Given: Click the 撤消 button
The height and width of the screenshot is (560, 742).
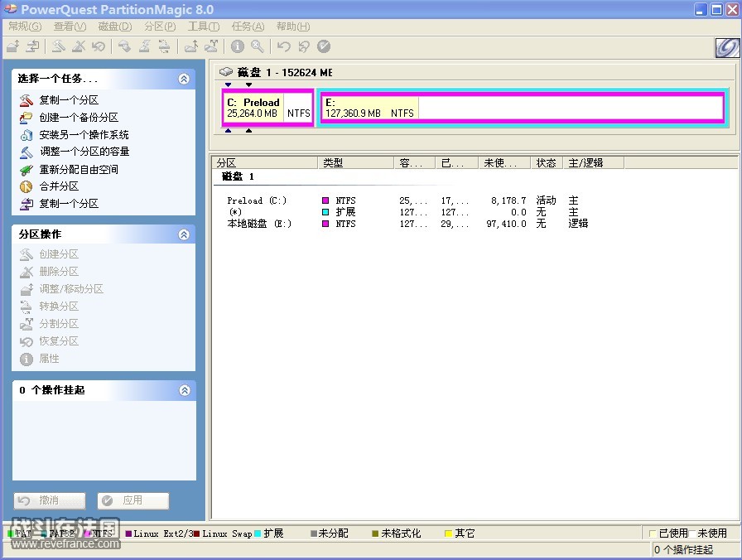Looking at the screenshot, I should coord(50,500).
